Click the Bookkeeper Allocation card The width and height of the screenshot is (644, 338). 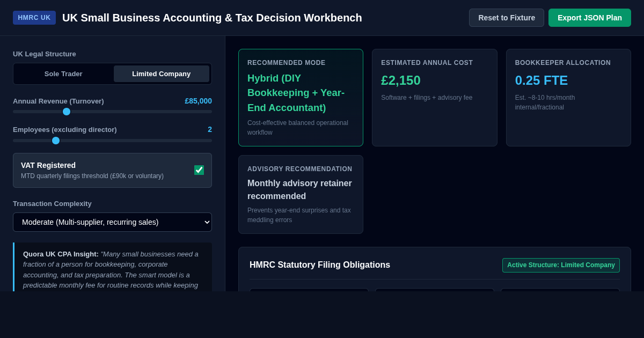click(568, 98)
